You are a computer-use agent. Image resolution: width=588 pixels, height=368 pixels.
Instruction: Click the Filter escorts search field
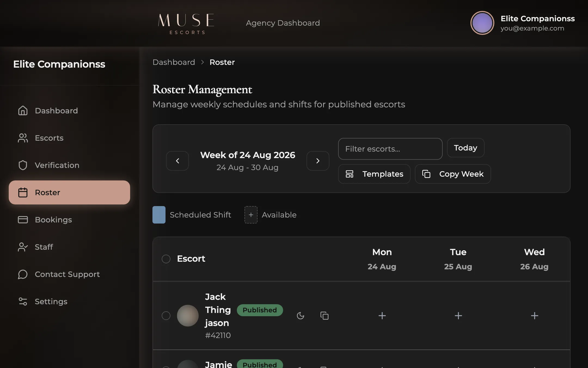[390, 149]
